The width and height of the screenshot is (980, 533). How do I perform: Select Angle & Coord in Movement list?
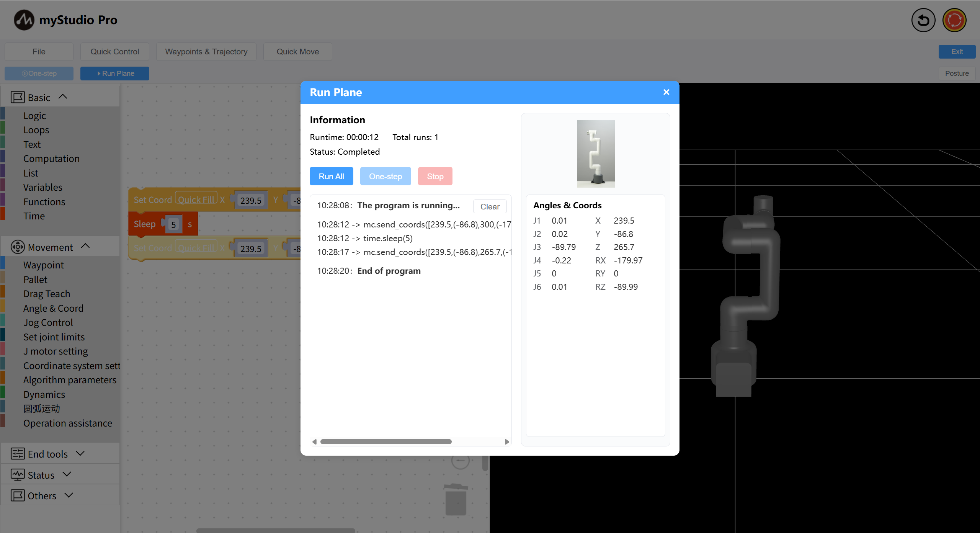(x=53, y=308)
